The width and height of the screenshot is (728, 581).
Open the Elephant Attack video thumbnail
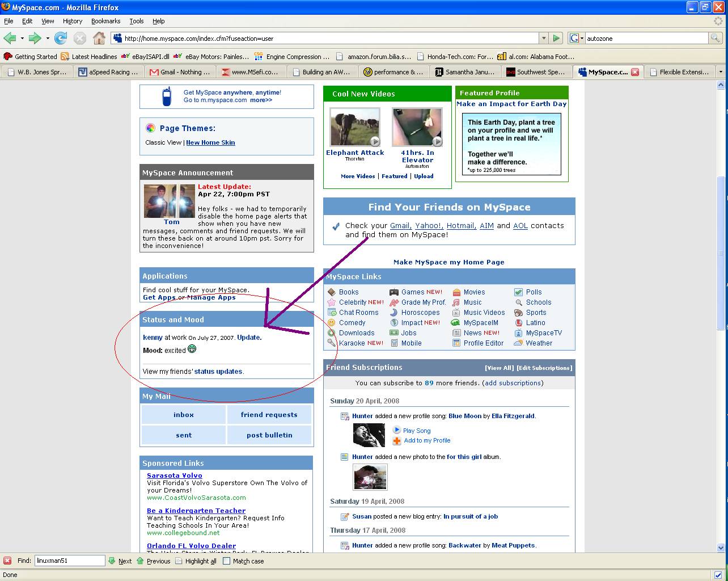coord(355,128)
